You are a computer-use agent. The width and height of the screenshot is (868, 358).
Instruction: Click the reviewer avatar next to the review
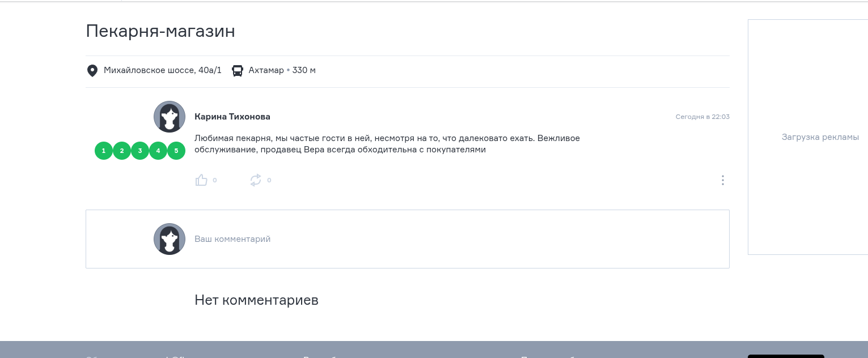pyautogui.click(x=170, y=117)
